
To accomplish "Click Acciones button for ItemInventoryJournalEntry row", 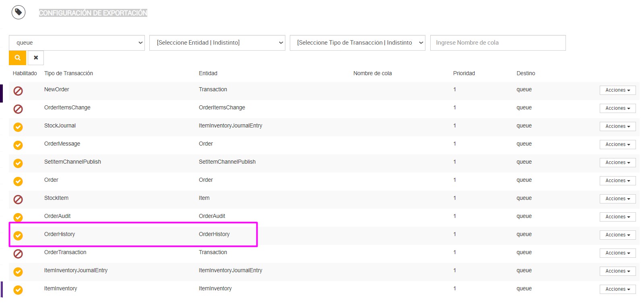I will pyautogui.click(x=617, y=271).
